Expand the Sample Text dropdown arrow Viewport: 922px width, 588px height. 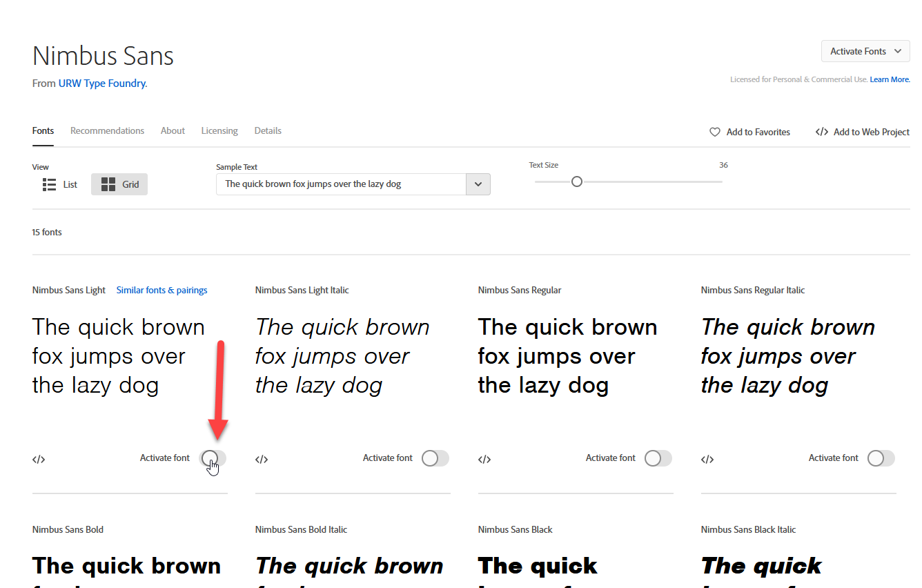[x=478, y=184]
